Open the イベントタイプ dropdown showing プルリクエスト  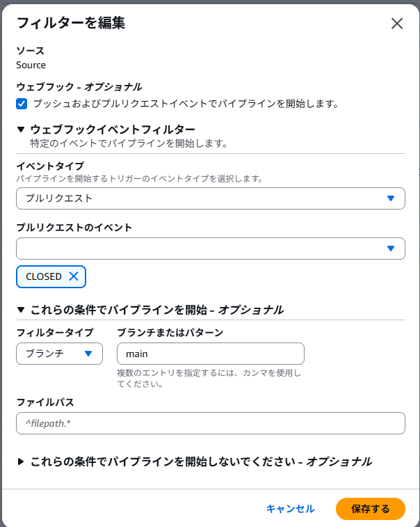(x=202, y=198)
